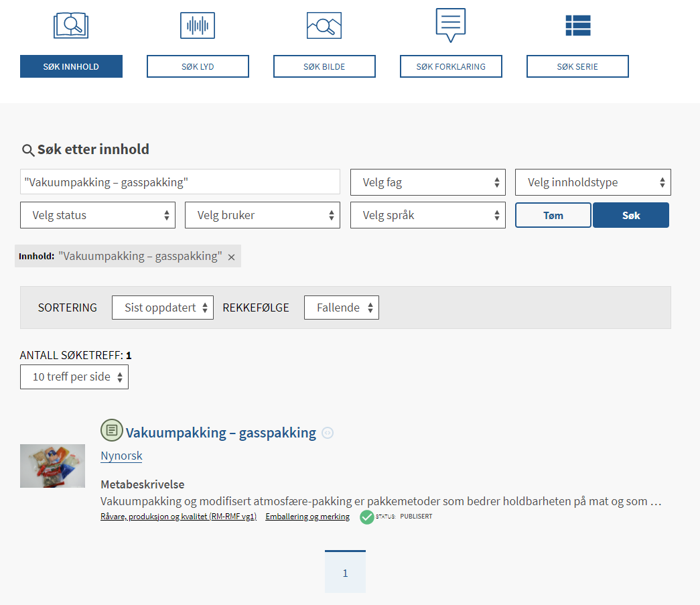Open the 10 treff per side dropdown
The height and width of the screenshot is (605, 700).
[x=74, y=377]
